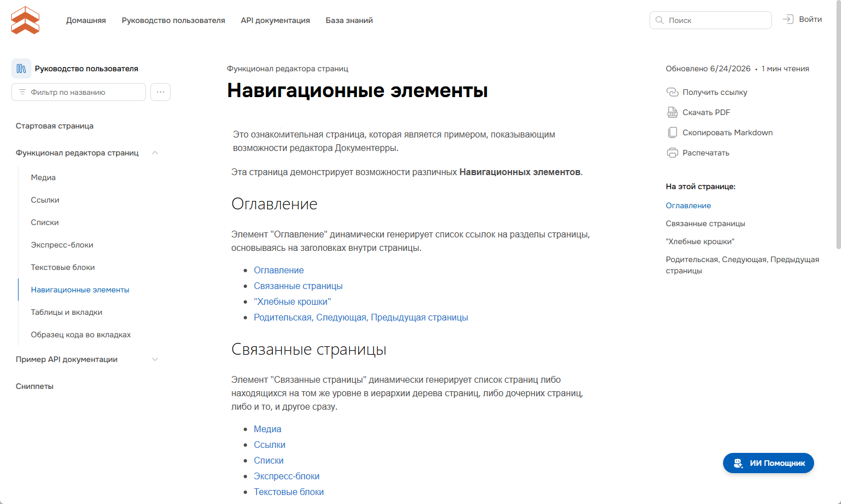The height and width of the screenshot is (504, 841).
Task: Click the Обновлено 6/24/2026 date text
Action: (708, 68)
